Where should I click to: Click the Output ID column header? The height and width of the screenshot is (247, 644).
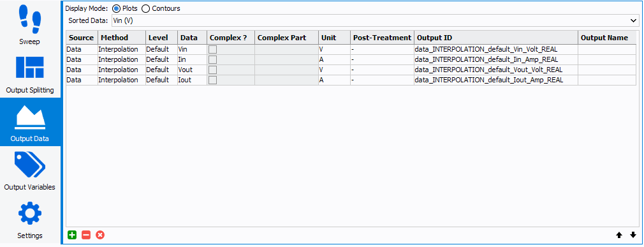(495, 38)
